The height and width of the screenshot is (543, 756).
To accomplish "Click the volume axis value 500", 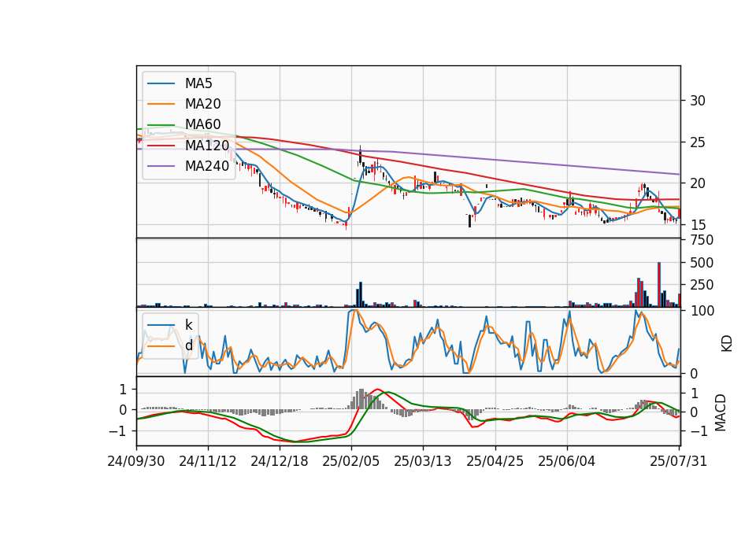I will [702, 263].
